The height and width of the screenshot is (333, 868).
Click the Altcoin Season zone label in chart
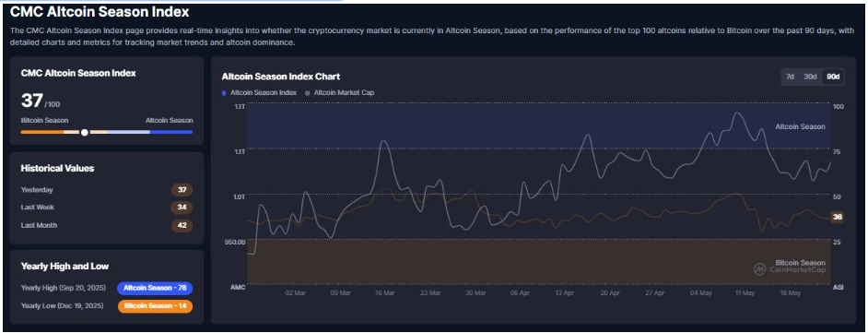[x=800, y=127]
